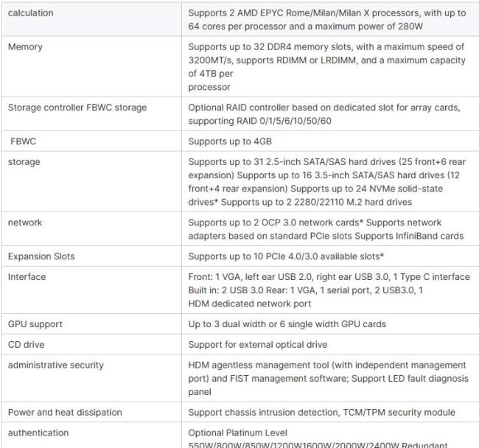Image resolution: width=479 pixels, height=448 pixels.
Task: Click 'Power and heat dissipation' label
Action: click(x=65, y=412)
